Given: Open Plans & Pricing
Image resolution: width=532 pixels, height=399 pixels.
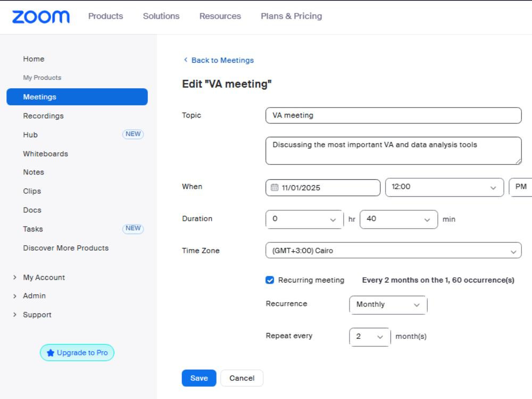Looking at the screenshot, I should 292,16.
